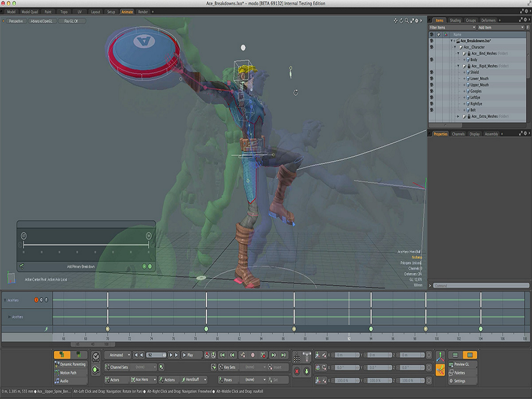Toggle visibility of the Body mesh

pos(431,60)
